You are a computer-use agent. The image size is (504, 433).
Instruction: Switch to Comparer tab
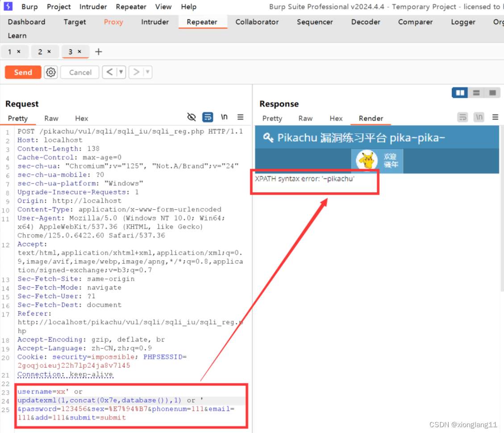pos(415,22)
